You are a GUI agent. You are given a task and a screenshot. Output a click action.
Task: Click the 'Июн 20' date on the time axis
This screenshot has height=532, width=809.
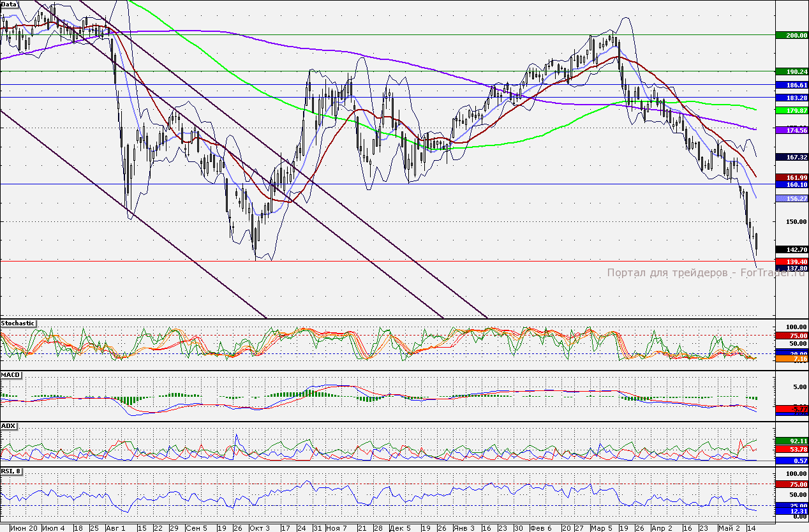pos(24,528)
